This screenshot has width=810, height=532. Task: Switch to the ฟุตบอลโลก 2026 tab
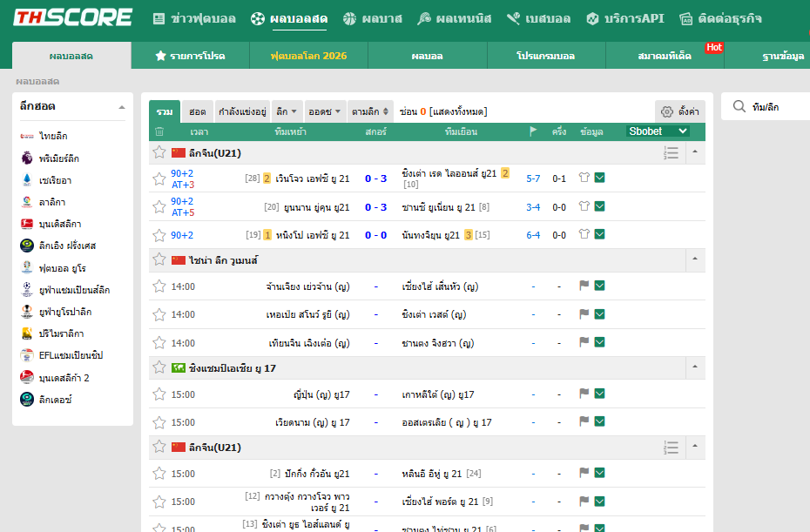pyautogui.click(x=308, y=56)
